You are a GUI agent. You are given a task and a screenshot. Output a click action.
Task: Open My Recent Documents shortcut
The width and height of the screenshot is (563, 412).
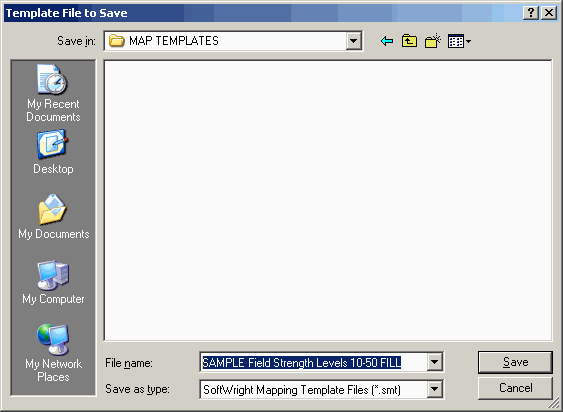(53, 93)
